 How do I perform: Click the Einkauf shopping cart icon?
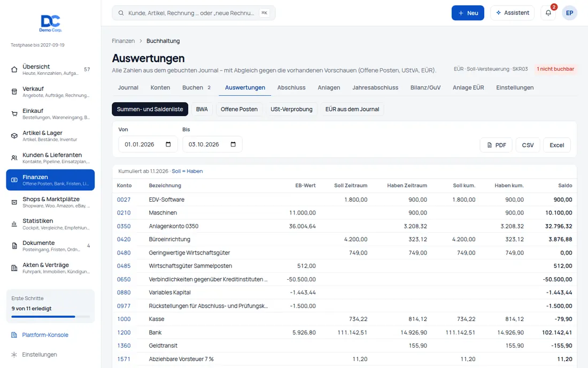(14, 114)
